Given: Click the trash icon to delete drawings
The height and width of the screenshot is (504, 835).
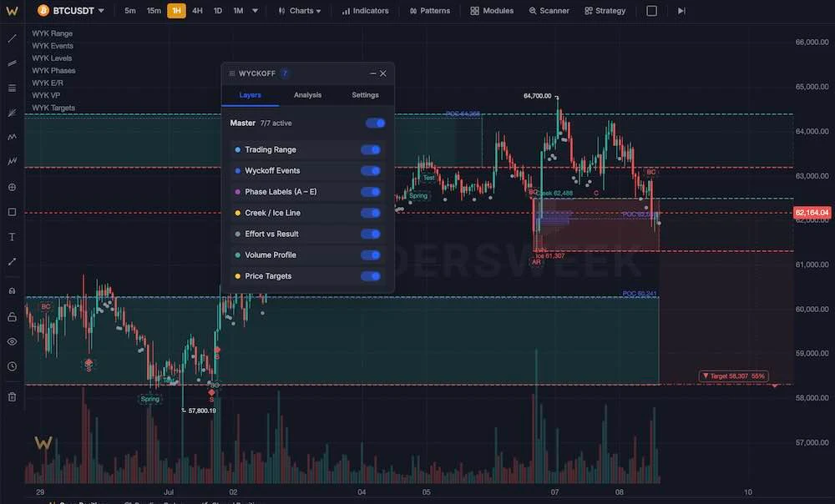Looking at the screenshot, I should click(12, 396).
